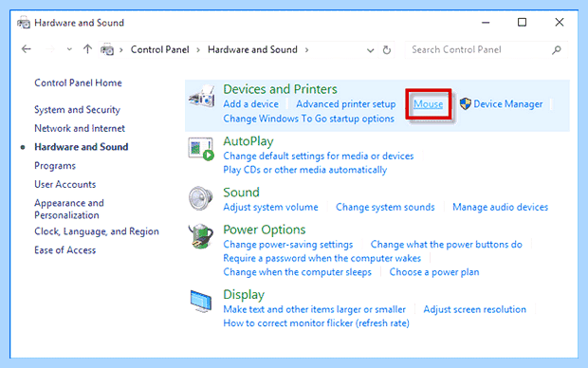Image resolution: width=588 pixels, height=368 pixels.
Task: Open Control Panel Home
Action: coord(78,83)
